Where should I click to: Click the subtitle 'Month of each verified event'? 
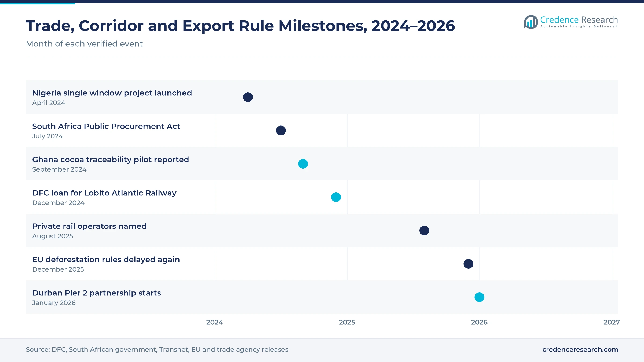(x=84, y=44)
